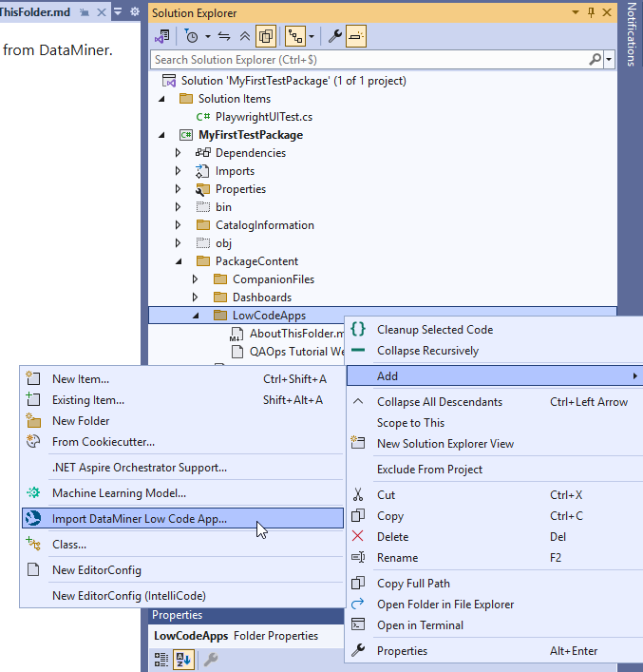Image resolution: width=643 pixels, height=672 pixels.
Task: Select Import DataMiner Low Code App...
Action: point(182,519)
